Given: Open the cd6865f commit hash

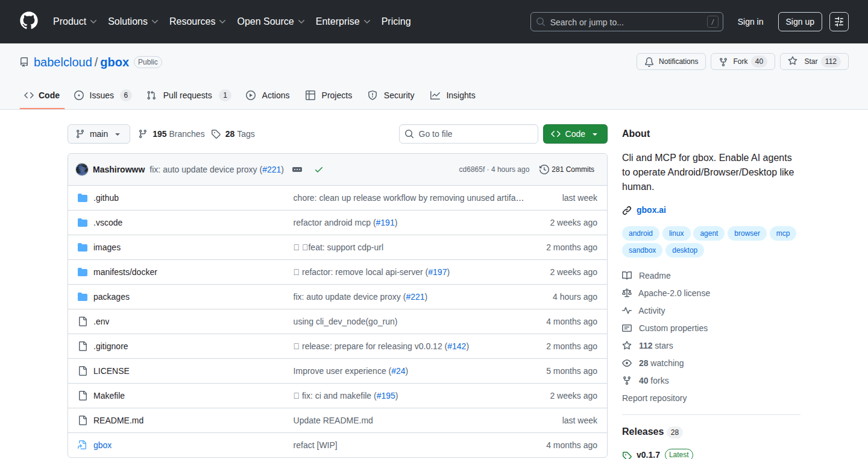Looking at the screenshot, I should coord(472,169).
